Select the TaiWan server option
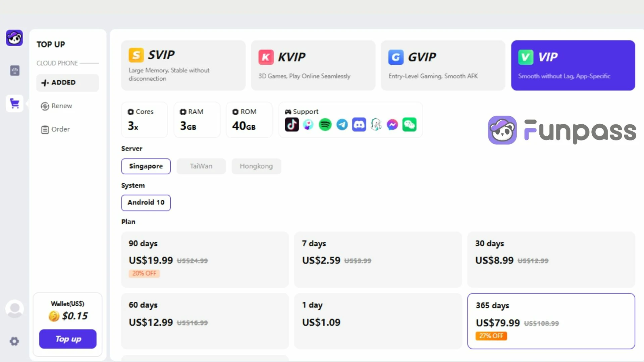This screenshot has height=362, width=644. point(201,166)
